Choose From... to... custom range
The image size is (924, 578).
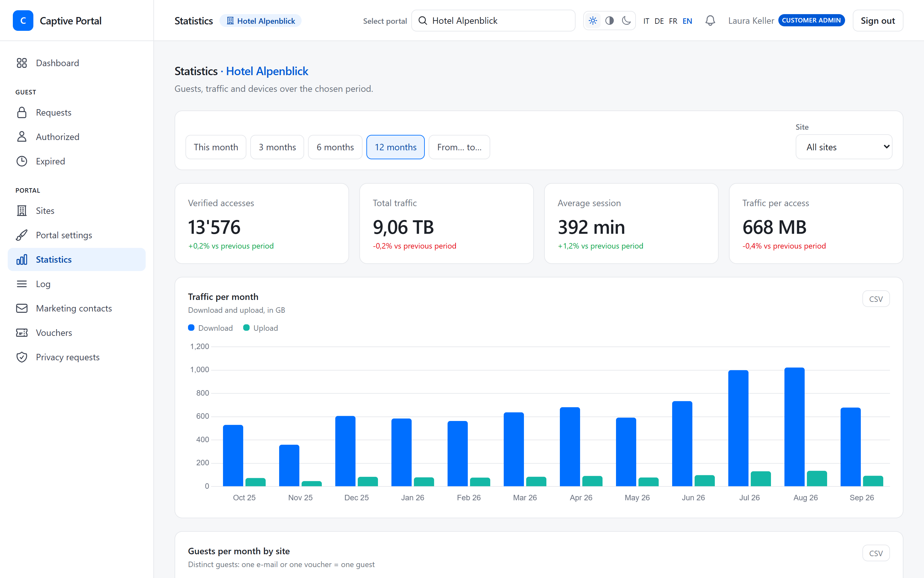pyautogui.click(x=459, y=147)
